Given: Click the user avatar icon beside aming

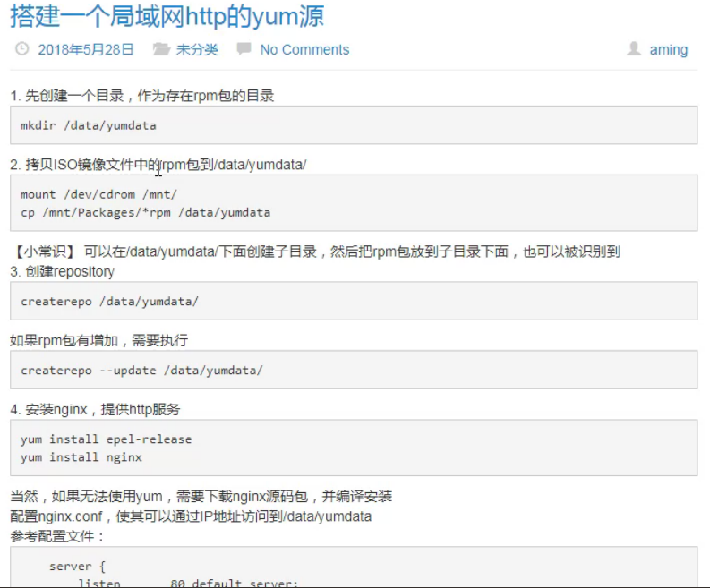Looking at the screenshot, I should pos(634,48).
